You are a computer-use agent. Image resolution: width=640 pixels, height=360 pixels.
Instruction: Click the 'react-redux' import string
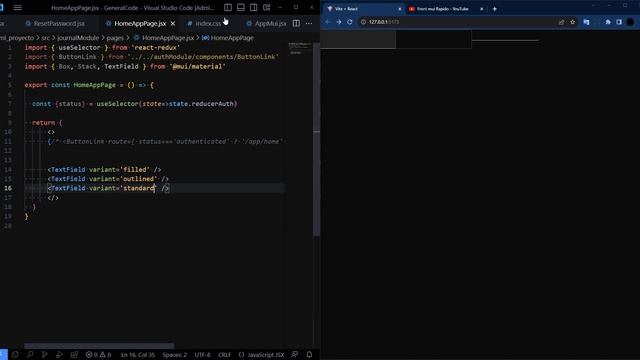(156, 47)
